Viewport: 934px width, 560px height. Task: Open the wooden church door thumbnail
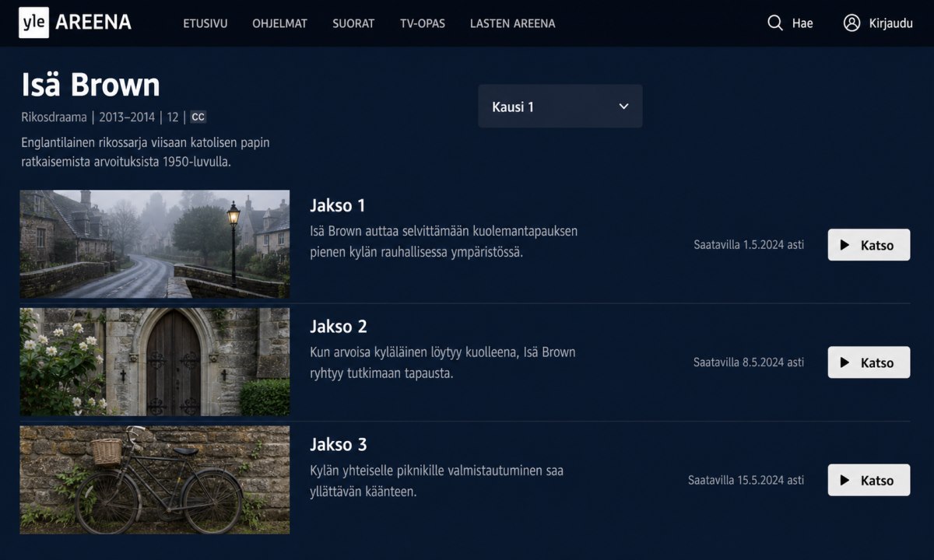155,362
